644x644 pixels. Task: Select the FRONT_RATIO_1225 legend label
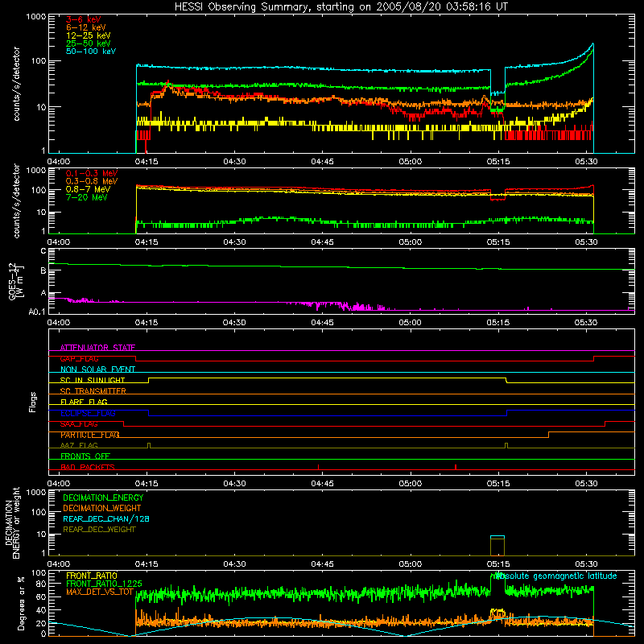(x=104, y=584)
